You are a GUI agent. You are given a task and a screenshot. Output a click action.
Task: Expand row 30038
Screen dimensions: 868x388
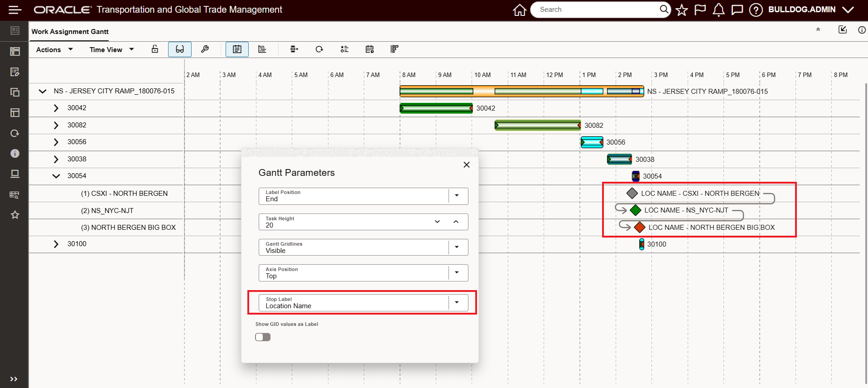pos(56,159)
